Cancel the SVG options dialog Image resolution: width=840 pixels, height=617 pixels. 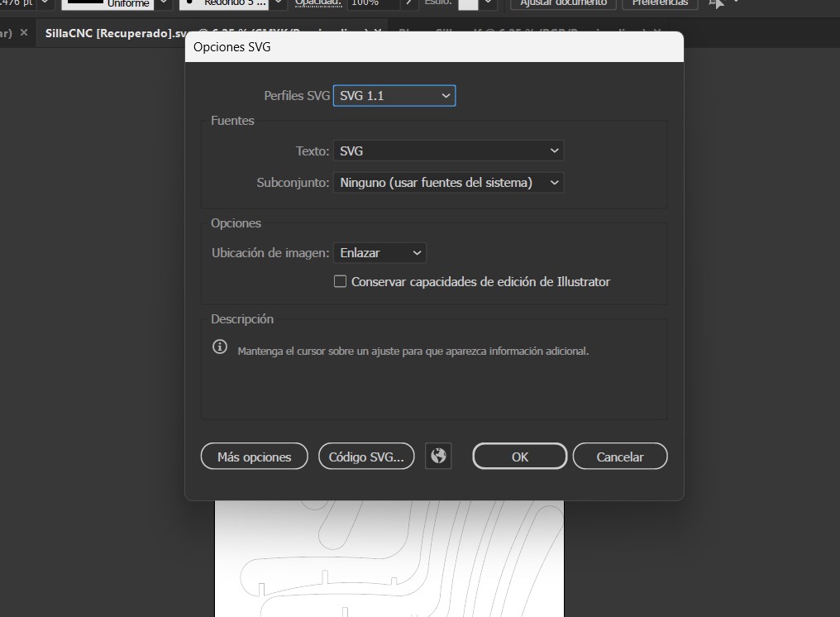[x=620, y=457]
